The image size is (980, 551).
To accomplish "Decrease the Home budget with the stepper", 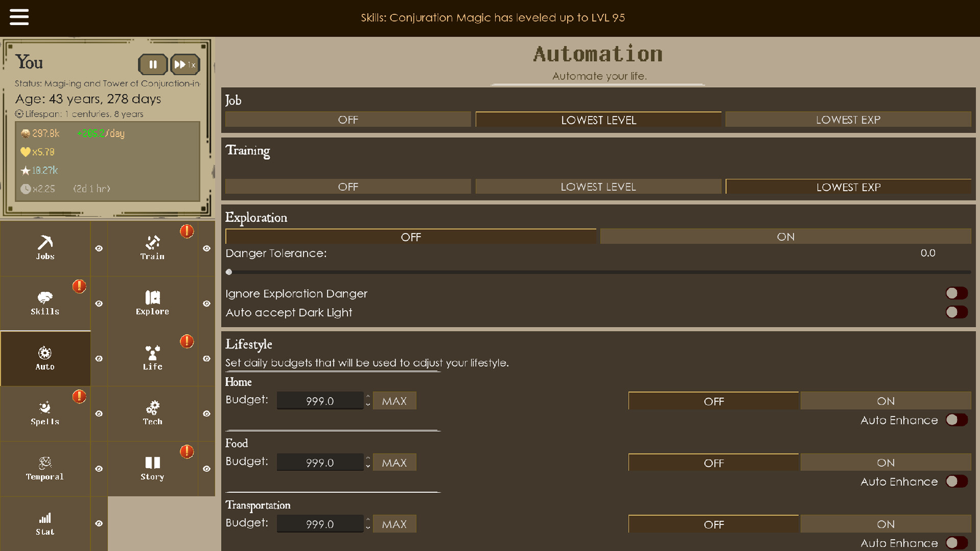I will (x=368, y=404).
